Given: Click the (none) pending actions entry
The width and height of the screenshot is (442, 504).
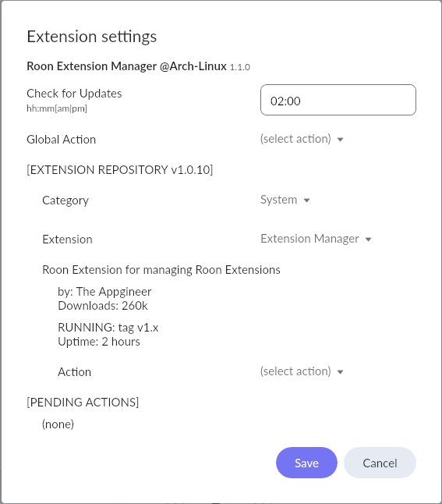Looking at the screenshot, I should click(x=58, y=424).
